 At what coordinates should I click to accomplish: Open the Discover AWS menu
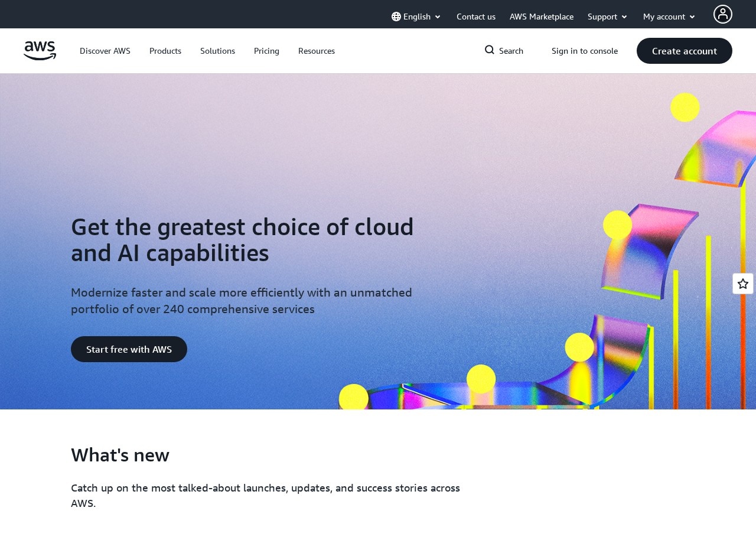[x=105, y=51]
